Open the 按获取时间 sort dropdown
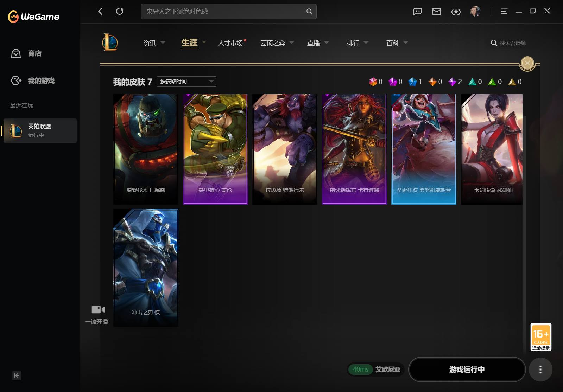The height and width of the screenshot is (392, 563). click(186, 82)
